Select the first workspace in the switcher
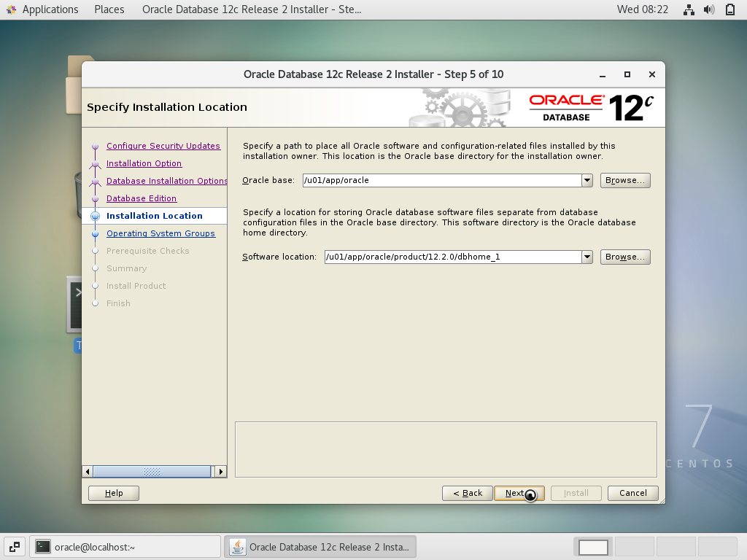The height and width of the screenshot is (560, 747). click(593, 547)
